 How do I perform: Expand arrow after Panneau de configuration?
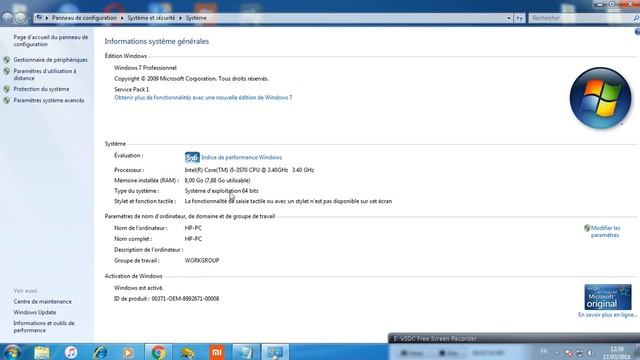(x=122, y=18)
